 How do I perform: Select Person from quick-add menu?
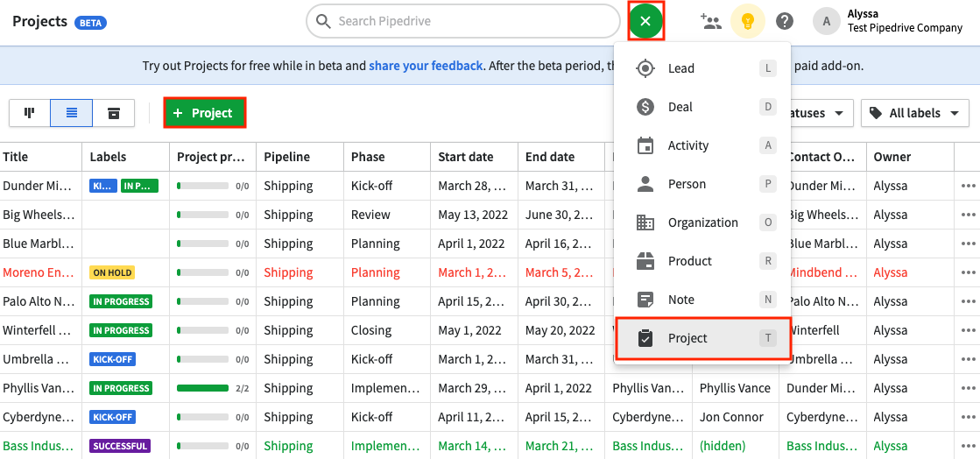point(702,184)
